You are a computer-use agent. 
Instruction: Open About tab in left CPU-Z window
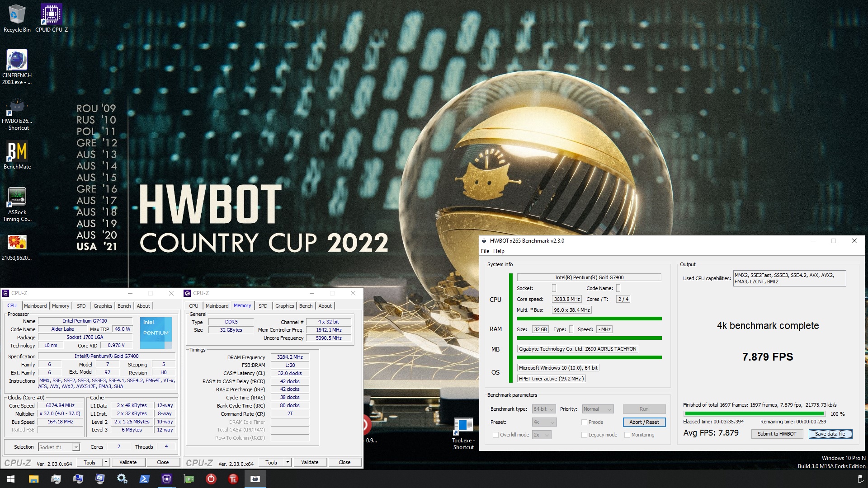(x=143, y=306)
